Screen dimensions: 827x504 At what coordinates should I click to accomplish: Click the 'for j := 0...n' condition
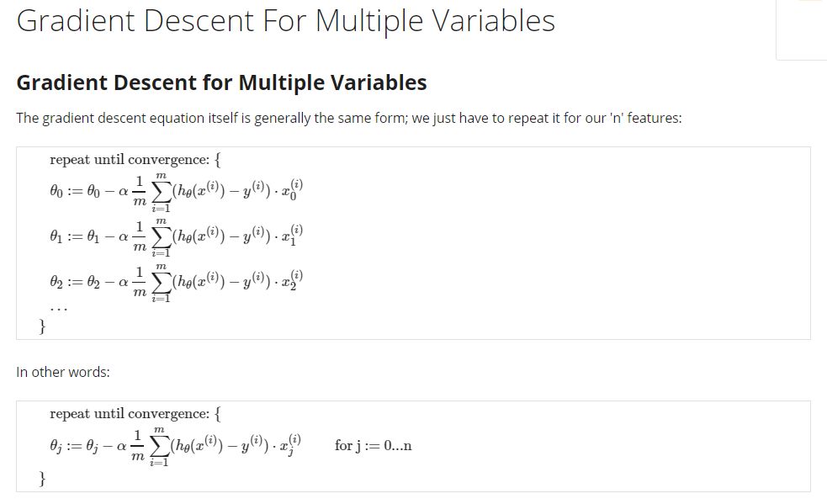point(373,446)
